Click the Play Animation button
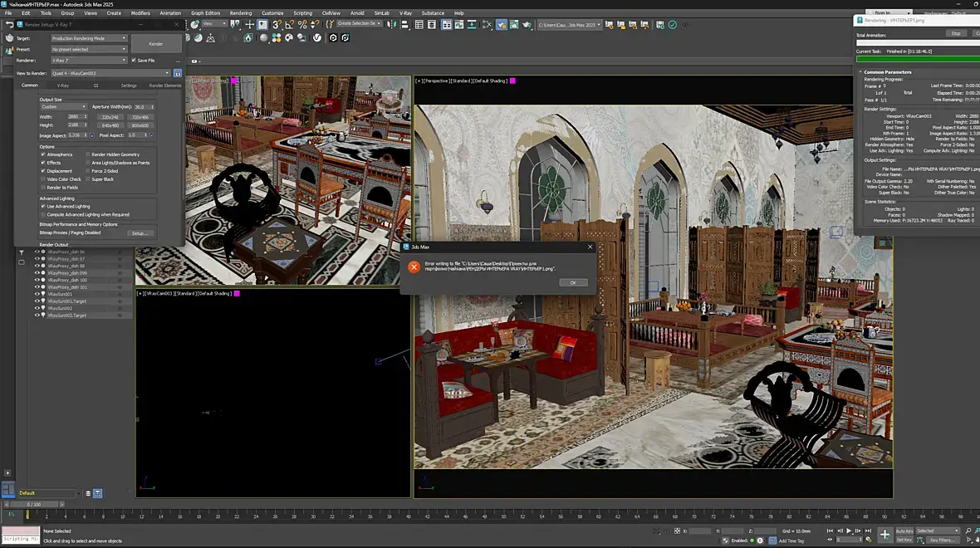 click(x=848, y=531)
